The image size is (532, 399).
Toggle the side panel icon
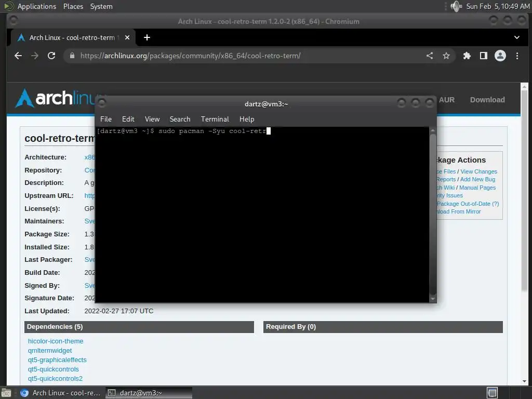click(484, 56)
